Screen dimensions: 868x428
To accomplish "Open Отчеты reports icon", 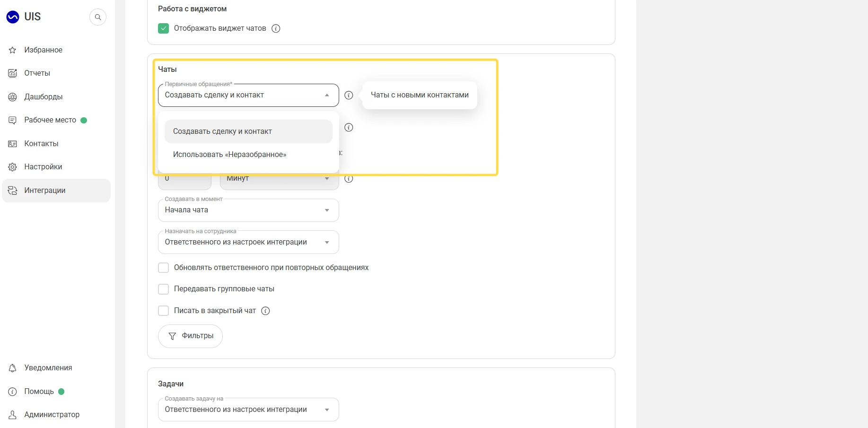I will click(x=13, y=73).
